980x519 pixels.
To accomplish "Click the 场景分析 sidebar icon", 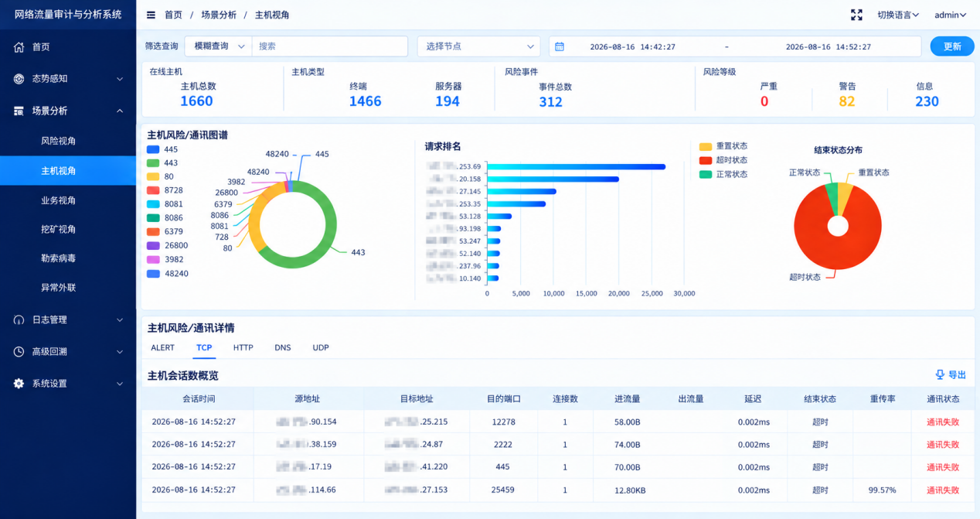I will [x=19, y=111].
